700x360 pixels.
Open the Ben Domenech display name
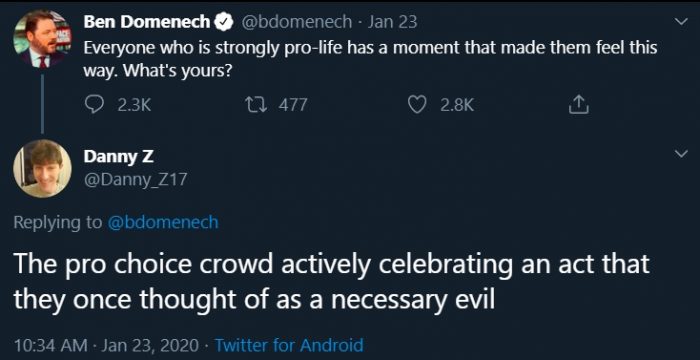point(147,21)
